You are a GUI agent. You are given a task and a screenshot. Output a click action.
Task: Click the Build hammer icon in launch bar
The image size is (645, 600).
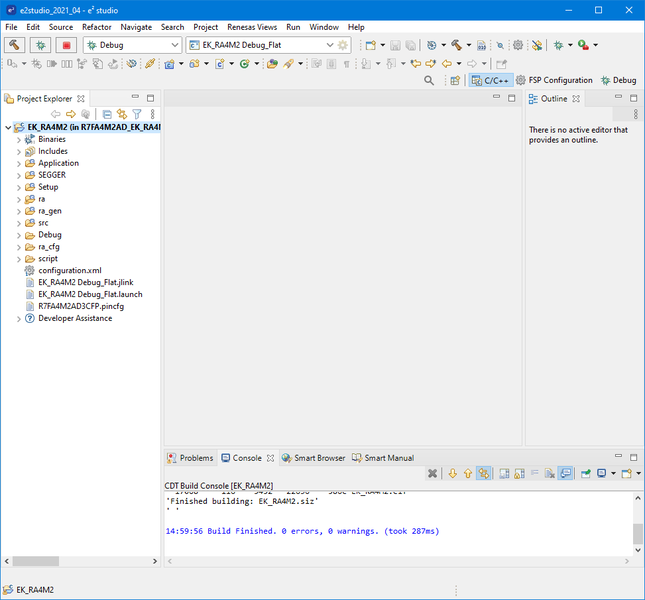pos(15,45)
